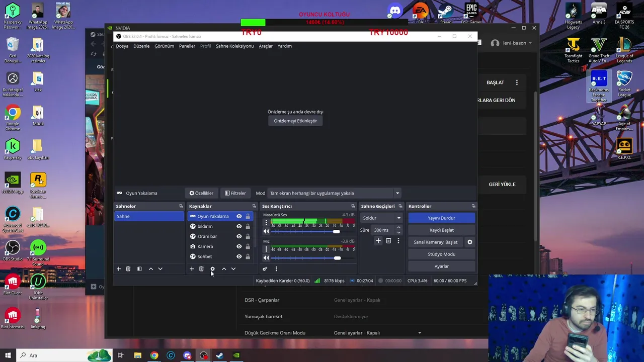
Task: Undock the Sahne Geçişleri panel pop-out icon
Action: tap(400, 206)
